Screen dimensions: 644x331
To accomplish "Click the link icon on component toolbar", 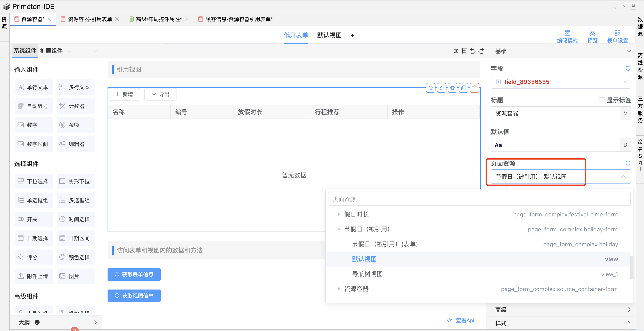I will (441, 88).
